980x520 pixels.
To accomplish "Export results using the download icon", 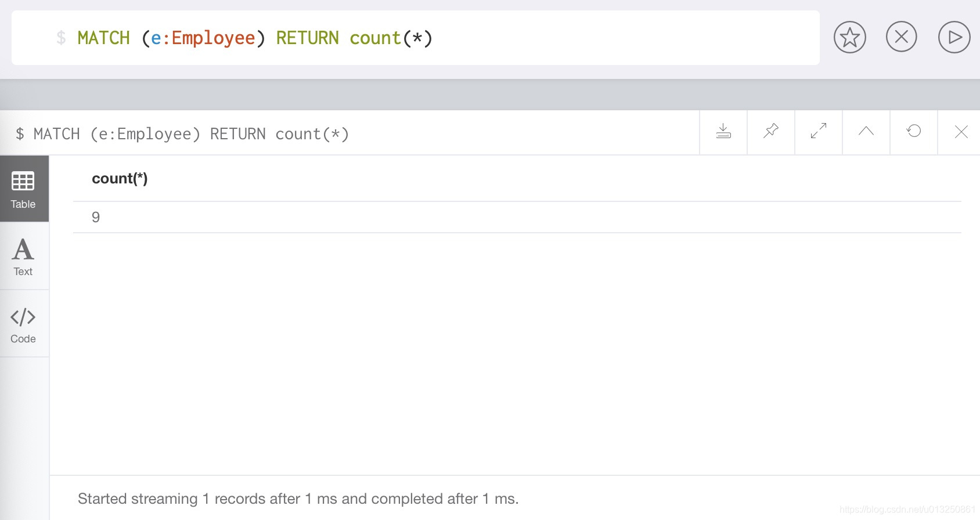I will pos(723,132).
